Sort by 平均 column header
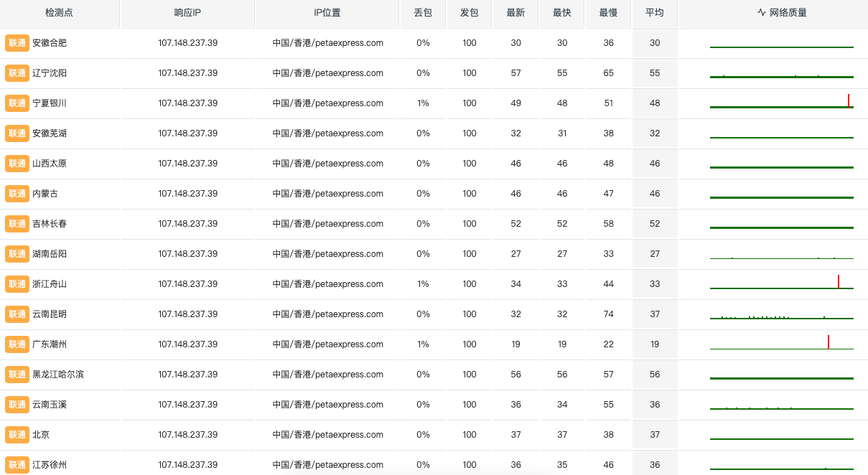868x475 pixels. pos(654,13)
